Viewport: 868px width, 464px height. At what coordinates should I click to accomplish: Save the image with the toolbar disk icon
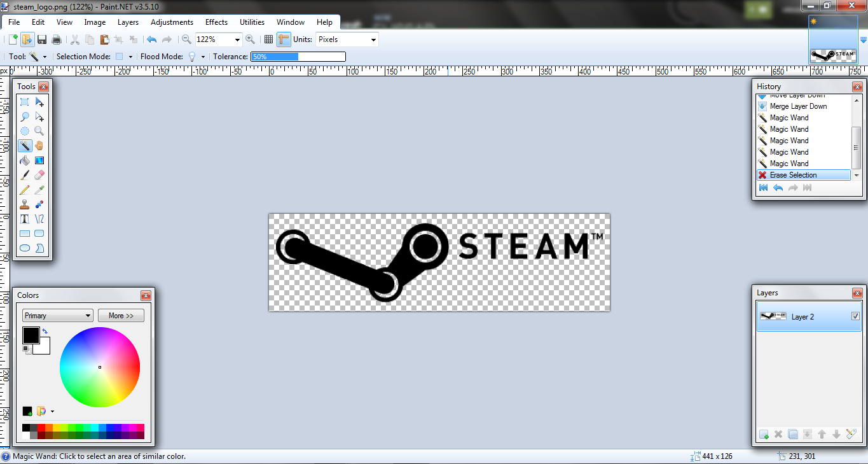pos(42,39)
